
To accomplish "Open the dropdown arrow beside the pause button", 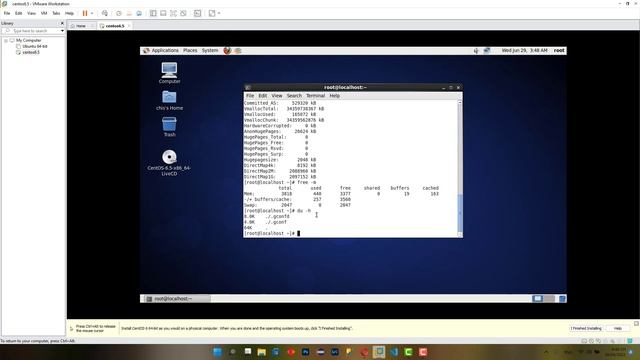I will pos(92,13).
